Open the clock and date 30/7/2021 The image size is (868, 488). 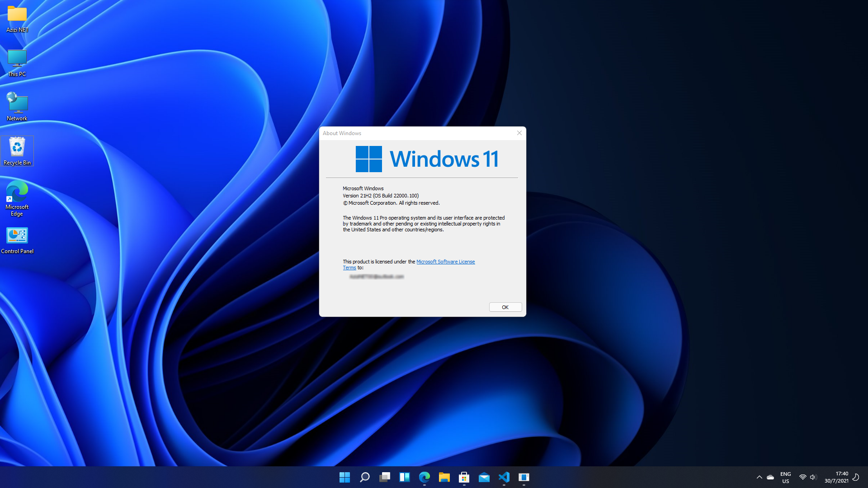point(836,478)
